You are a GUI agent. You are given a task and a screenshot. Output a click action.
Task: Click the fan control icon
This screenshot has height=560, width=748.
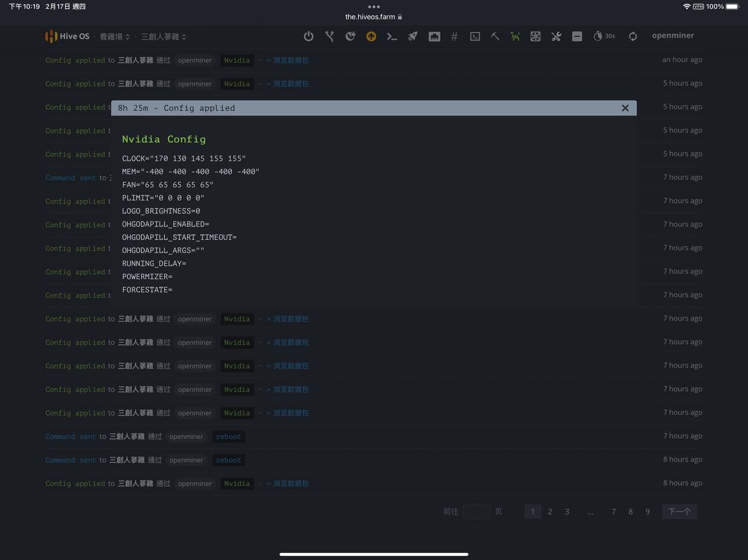coord(535,36)
